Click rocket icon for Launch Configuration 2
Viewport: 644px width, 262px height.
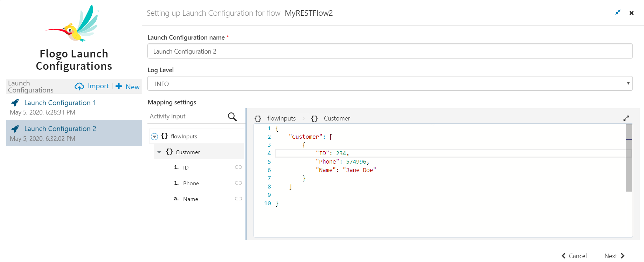click(x=15, y=129)
